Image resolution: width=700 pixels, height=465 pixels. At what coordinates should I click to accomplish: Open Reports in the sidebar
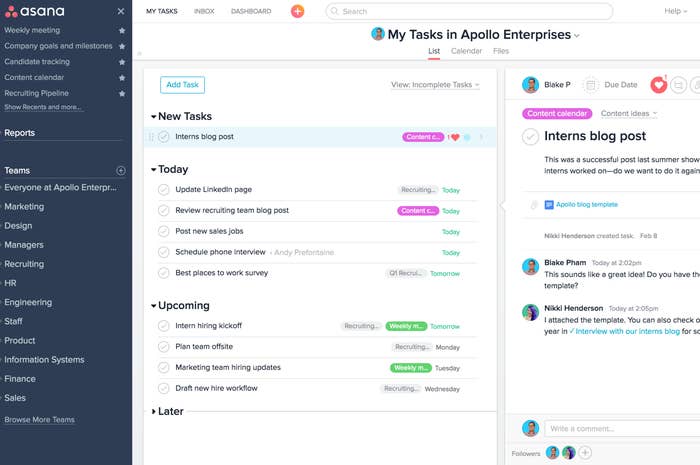[20, 133]
